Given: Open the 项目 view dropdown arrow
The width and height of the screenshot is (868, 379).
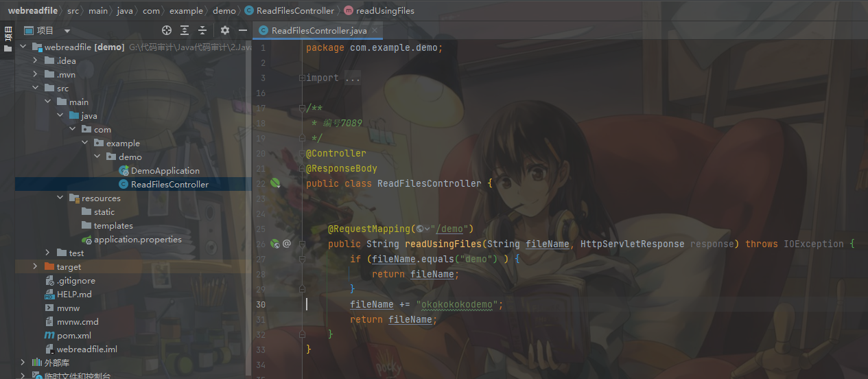Looking at the screenshot, I should pos(67,31).
